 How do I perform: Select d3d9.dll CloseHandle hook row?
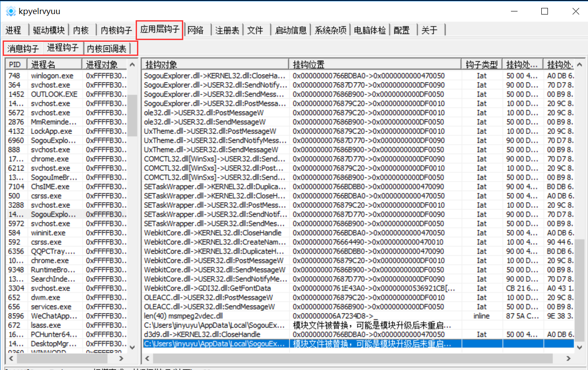pos(359,334)
